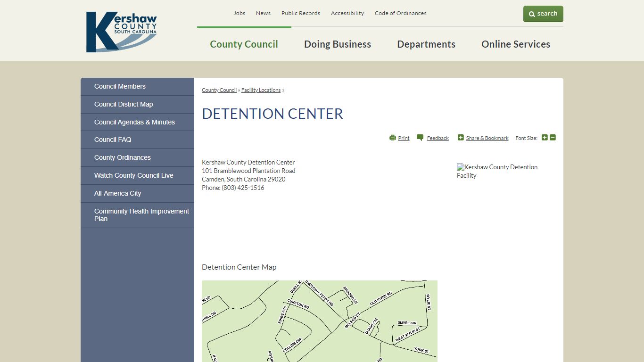Click the Detention Center Map heading
The image size is (644, 362).
pyautogui.click(x=239, y=267)
